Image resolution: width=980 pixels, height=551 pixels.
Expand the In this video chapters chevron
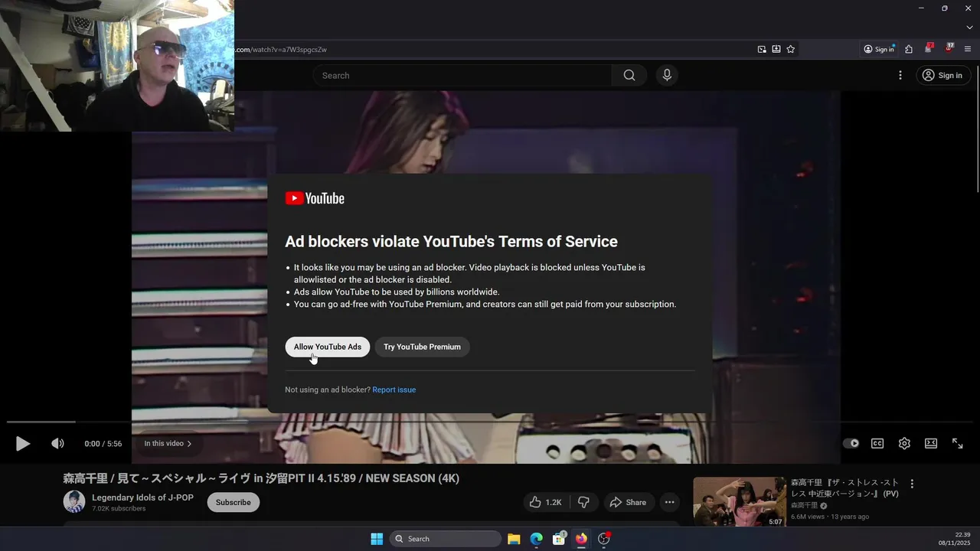pos(190,444)
